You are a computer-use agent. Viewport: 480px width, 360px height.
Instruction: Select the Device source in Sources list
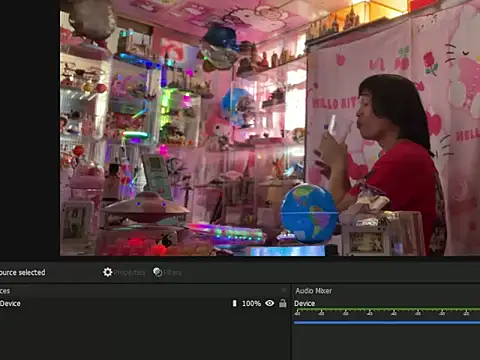145,303
